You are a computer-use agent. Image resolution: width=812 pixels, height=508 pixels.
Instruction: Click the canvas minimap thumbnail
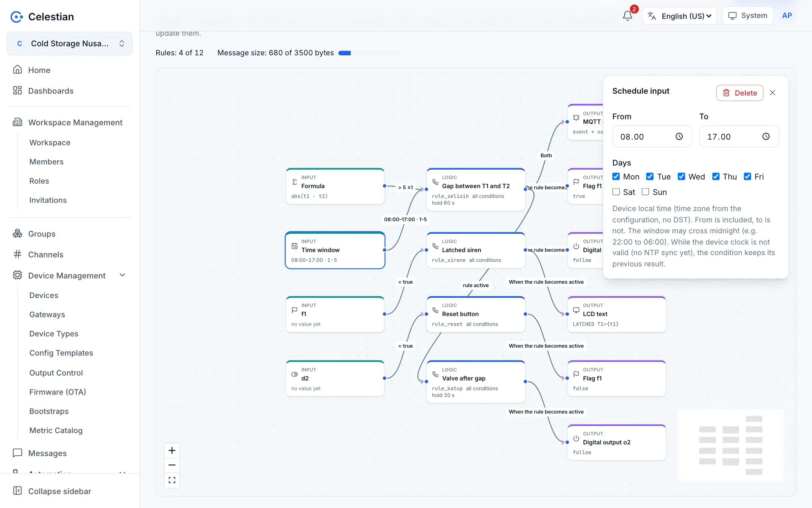[730, 445]
